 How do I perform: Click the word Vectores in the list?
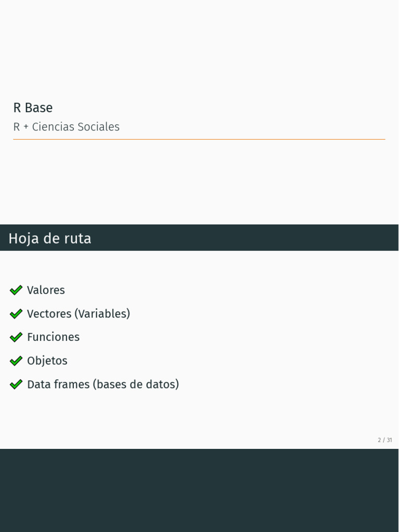pos(49,314)
